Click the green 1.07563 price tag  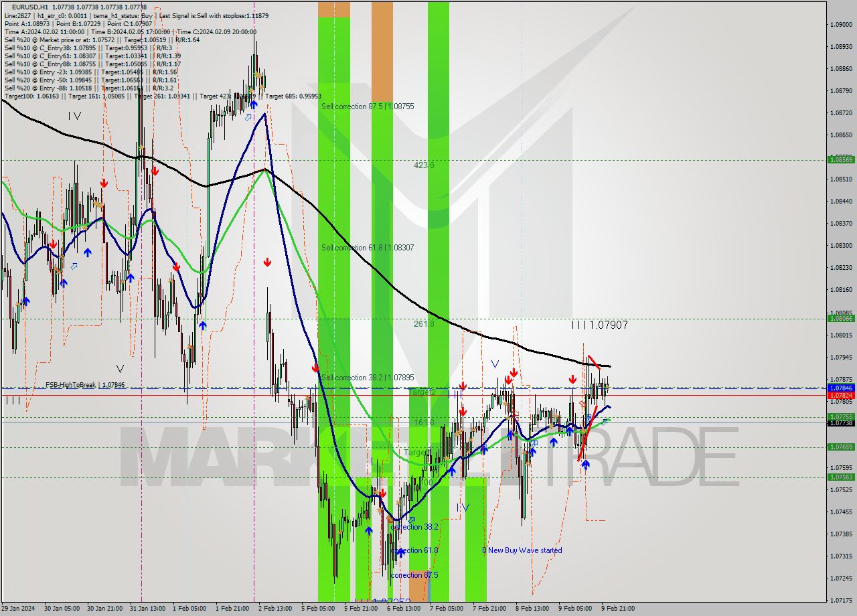coord(841,477)
